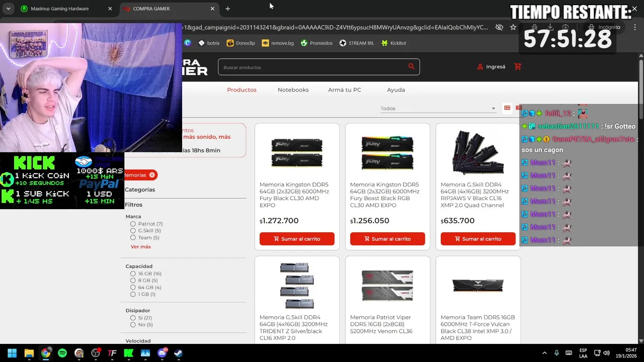Open the botrix bookmark
The height and width of the screenshot is (362, 644).
209,43
